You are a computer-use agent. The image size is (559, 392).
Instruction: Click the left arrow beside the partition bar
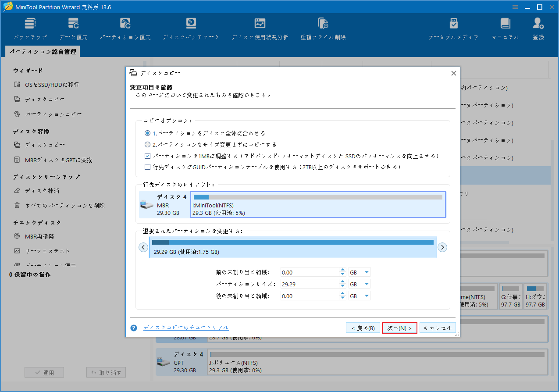pyautogui.click(x=143, y=247)
